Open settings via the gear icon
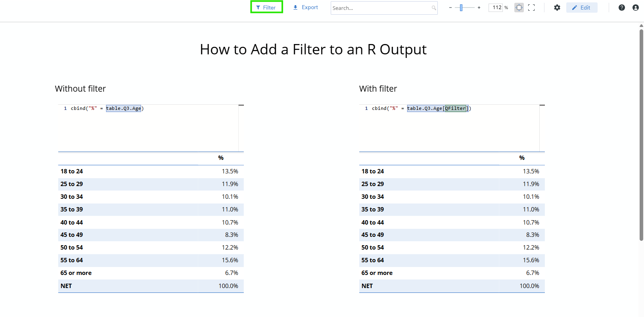The width and height of the screenshot is (644, 317). pos(557,8)
